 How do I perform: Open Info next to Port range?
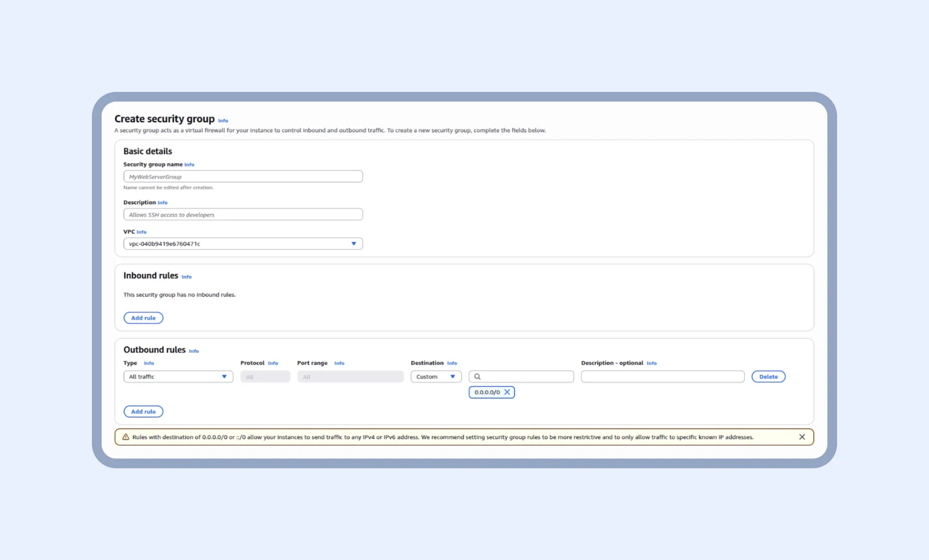click(x=339, y=363)
